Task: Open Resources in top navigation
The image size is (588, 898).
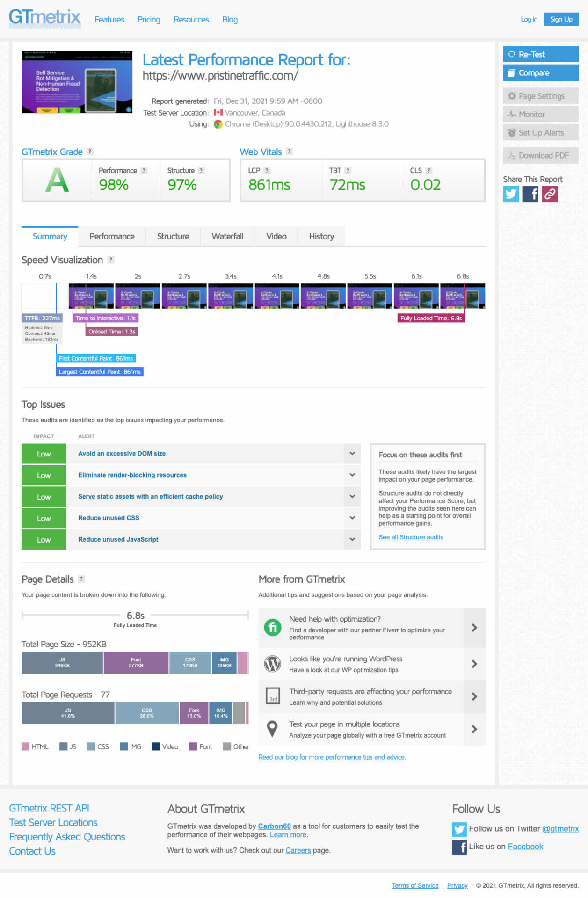Action: click(x=191, y=19)
